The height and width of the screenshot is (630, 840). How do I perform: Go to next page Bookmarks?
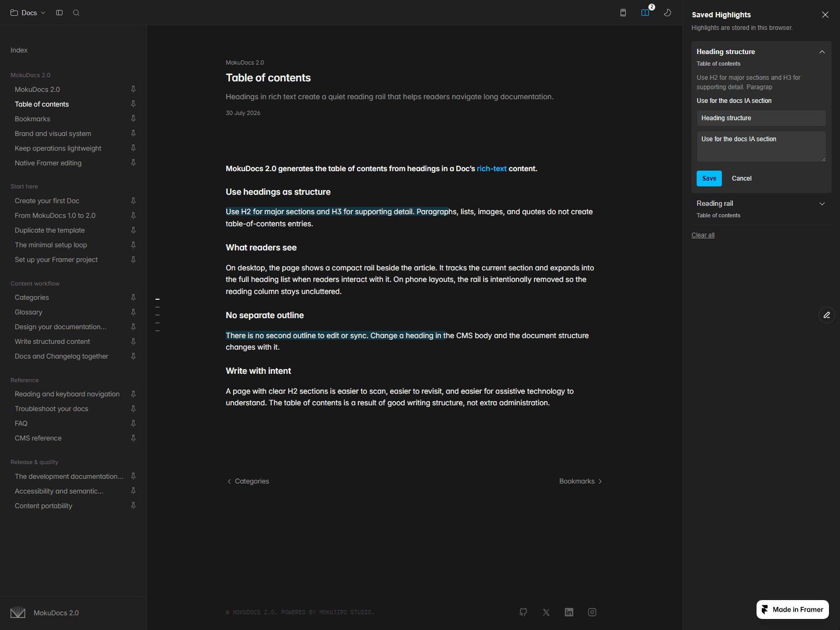pos(581,481)
